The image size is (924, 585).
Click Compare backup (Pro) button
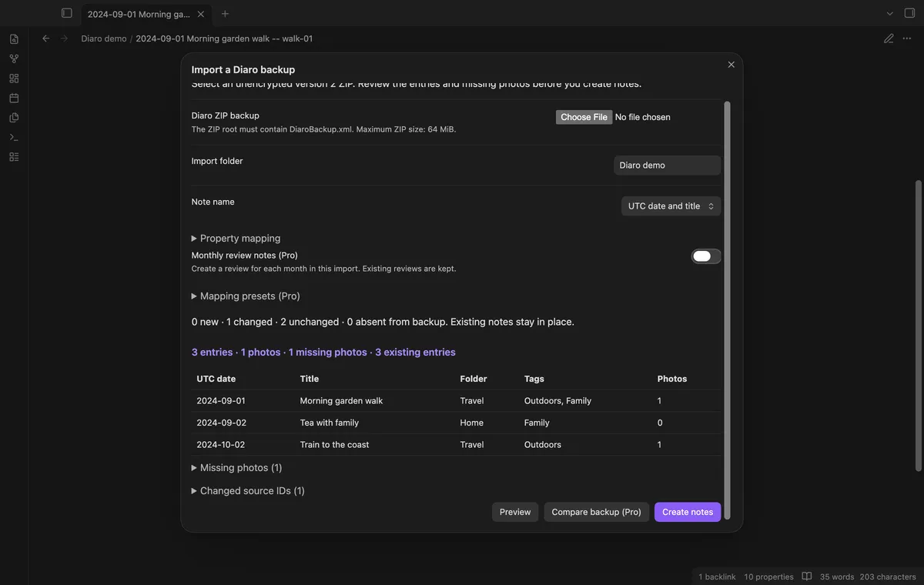596,512
